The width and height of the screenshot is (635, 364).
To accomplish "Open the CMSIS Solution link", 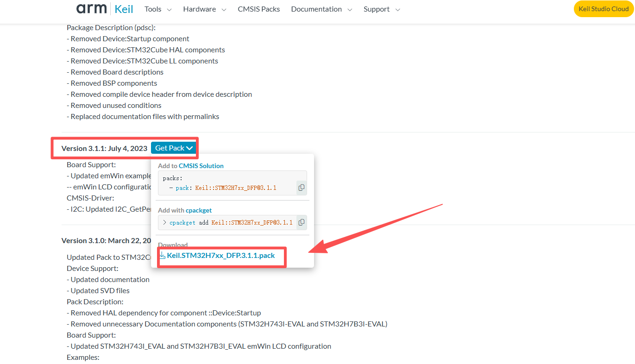I will click(201, 165).
